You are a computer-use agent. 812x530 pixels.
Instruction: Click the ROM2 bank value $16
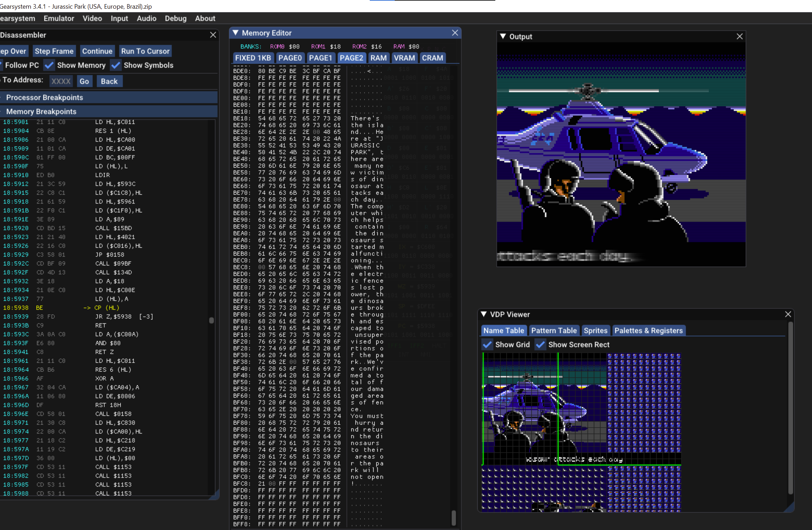coord(376,46)
